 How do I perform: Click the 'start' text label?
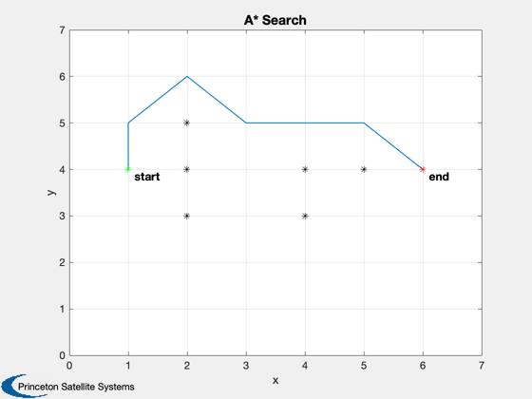coord(147,177)
